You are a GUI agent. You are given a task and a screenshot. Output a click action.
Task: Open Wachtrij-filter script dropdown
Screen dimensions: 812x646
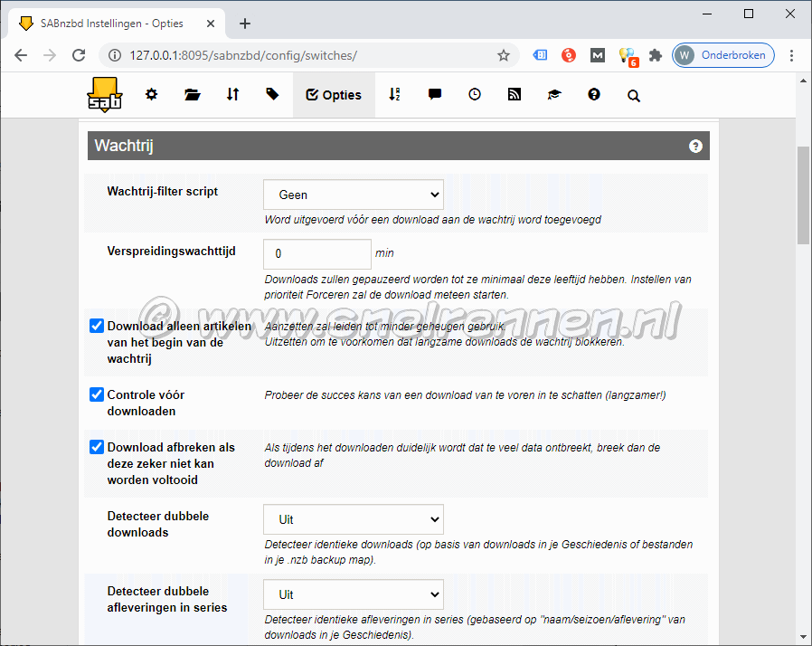(354, 195)
